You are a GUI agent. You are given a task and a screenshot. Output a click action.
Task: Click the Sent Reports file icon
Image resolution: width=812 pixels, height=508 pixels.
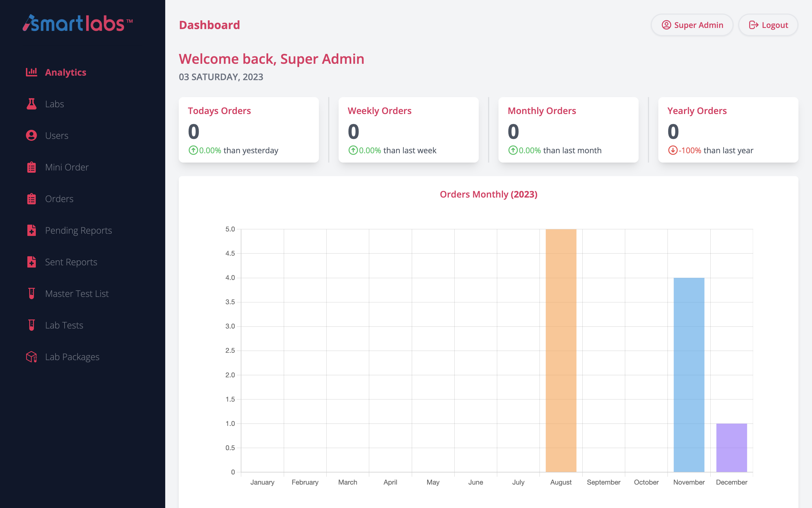[32, 262]
